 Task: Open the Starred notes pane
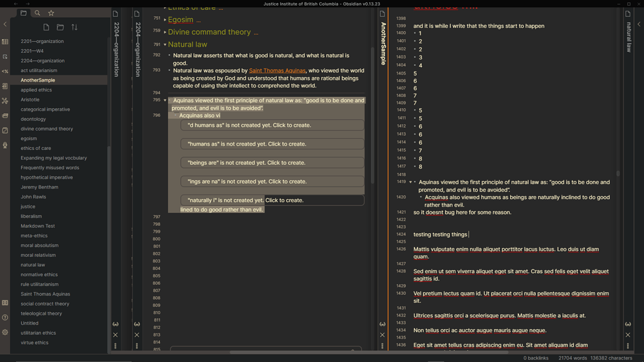[50, 12]
